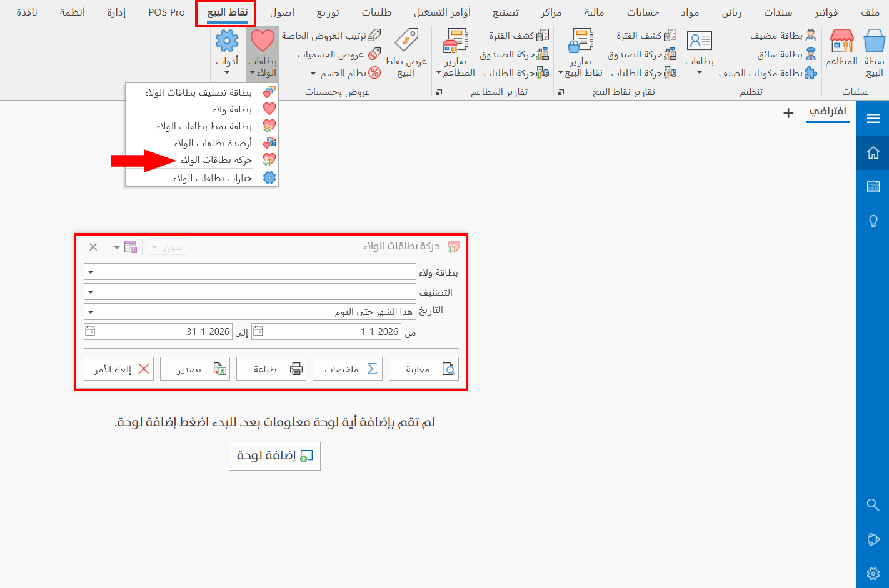Click the من date field 1-1-2026
Viewport: 889px width, 588px height.
click(326, 331)
